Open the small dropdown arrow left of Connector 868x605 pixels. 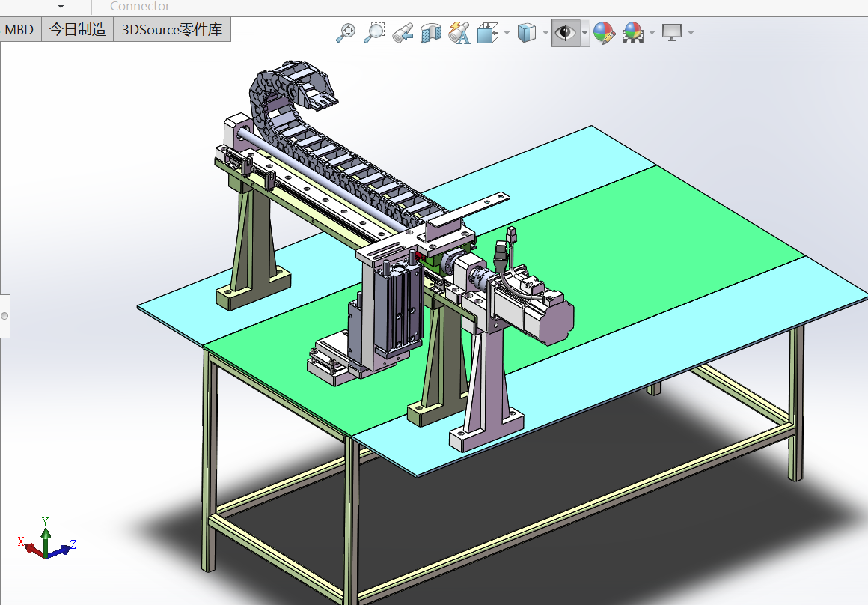(x=61, y=7)
